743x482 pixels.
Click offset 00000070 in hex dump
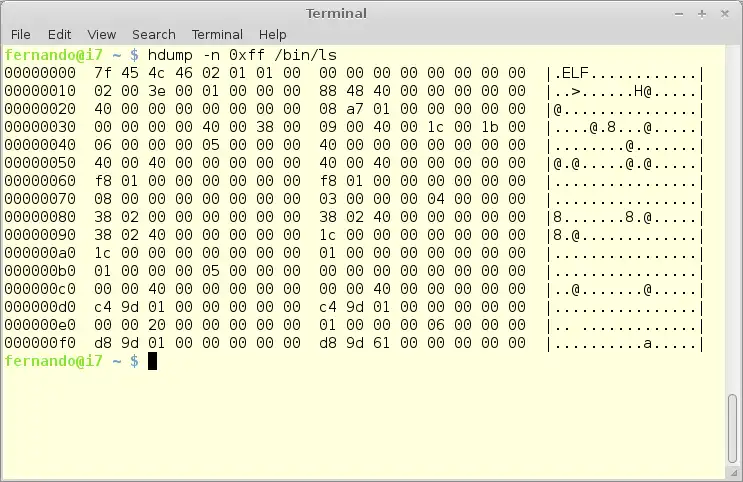(40, 199)
